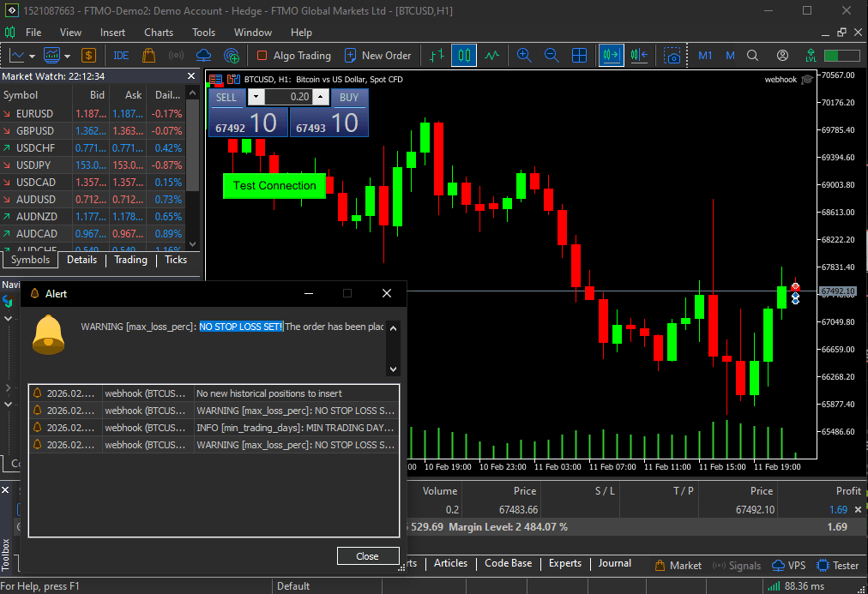
Task: Switch to Details tab in Market Watch
Action: click(x=82, y=260)
